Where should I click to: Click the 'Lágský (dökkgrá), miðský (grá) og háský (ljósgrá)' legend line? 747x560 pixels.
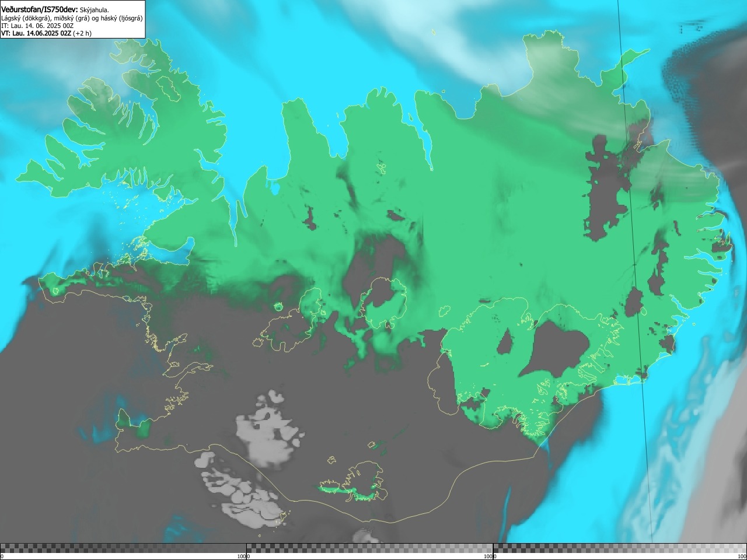72,18
